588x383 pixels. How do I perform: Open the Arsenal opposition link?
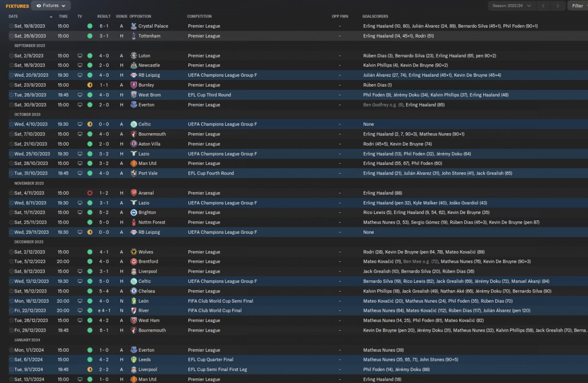coord(146,193)
